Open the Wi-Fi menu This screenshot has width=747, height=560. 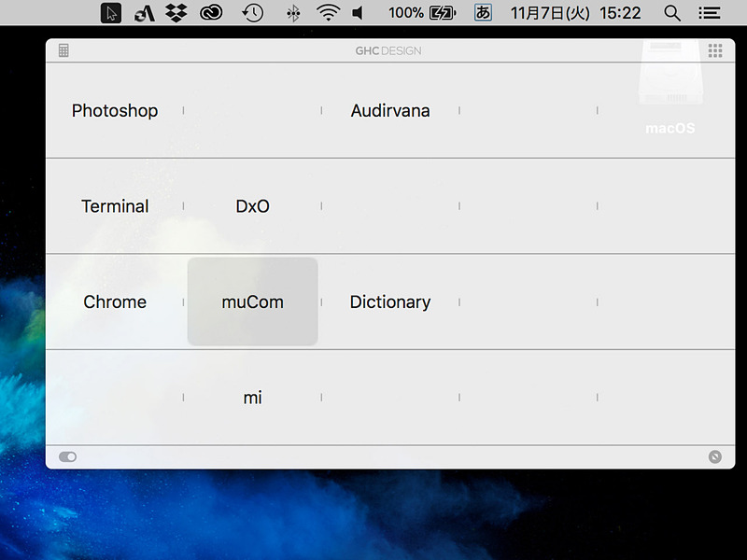click(x=329, y=13)
